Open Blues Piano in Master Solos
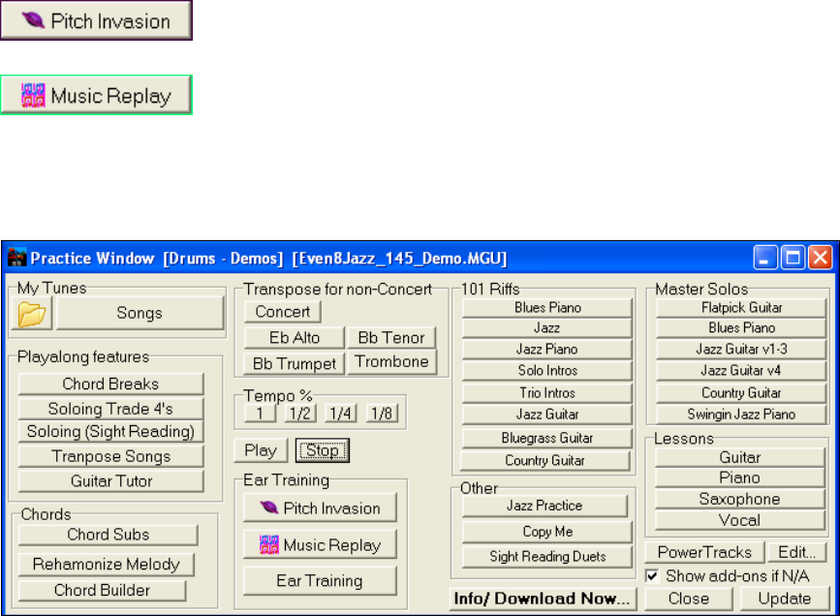 tap(741, 327)
